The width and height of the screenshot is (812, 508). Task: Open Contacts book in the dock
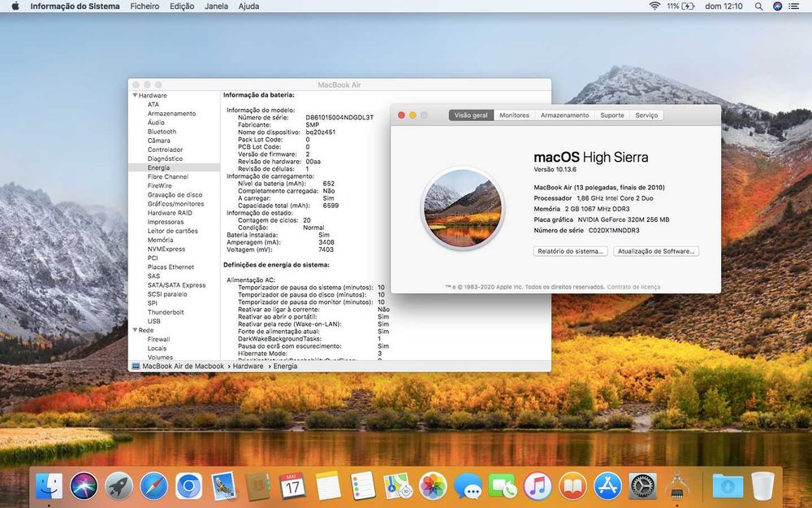pyautogui.click(x=258, y=486)
